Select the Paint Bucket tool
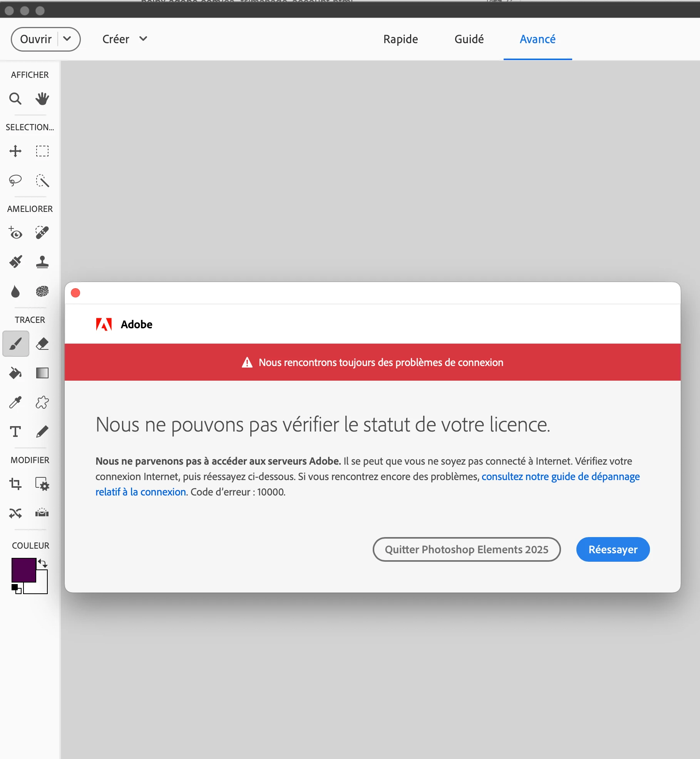700x759 pixels. coord(15,373)
